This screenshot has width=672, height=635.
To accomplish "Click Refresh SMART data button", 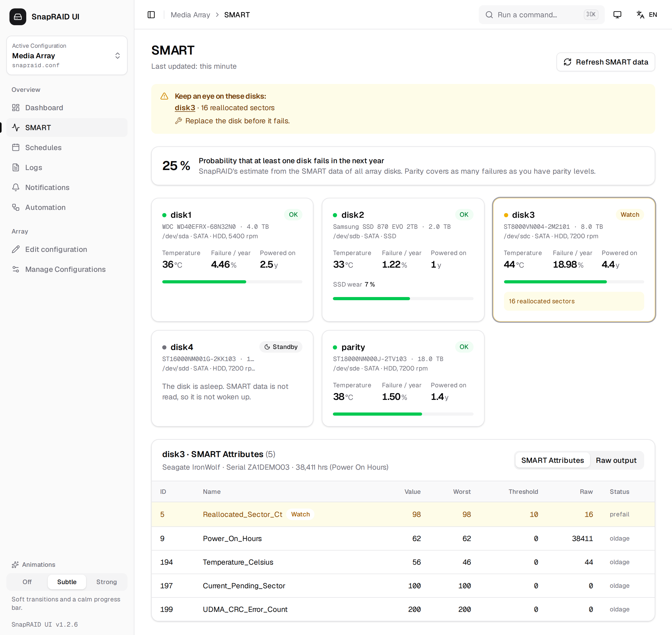I will pyautogui.click(x=606, y=62).
